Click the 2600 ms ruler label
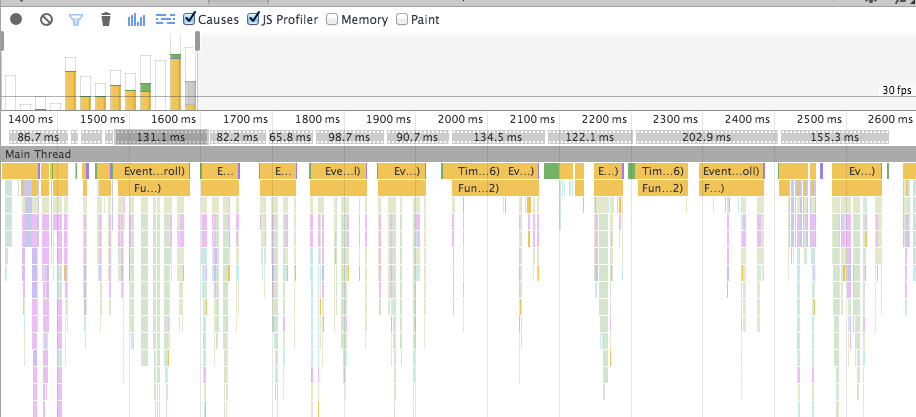This screenshot has height=417, width=916. point(890,119)
